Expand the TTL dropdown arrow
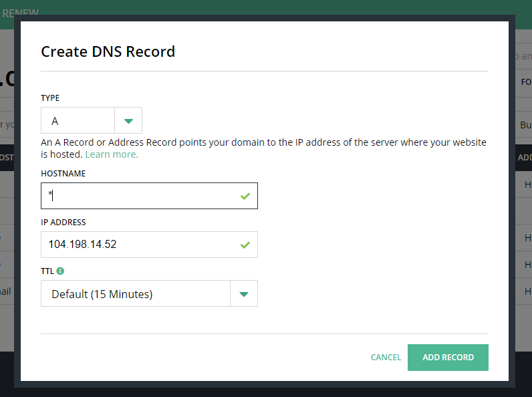Screen dimensions: 532x397 [x=244, y=293]
